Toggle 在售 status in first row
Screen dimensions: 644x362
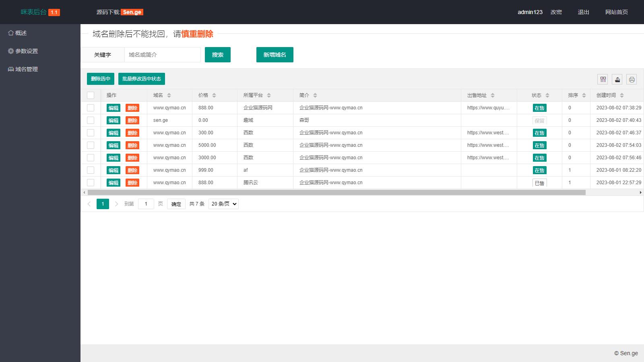(x=539, y=108)
